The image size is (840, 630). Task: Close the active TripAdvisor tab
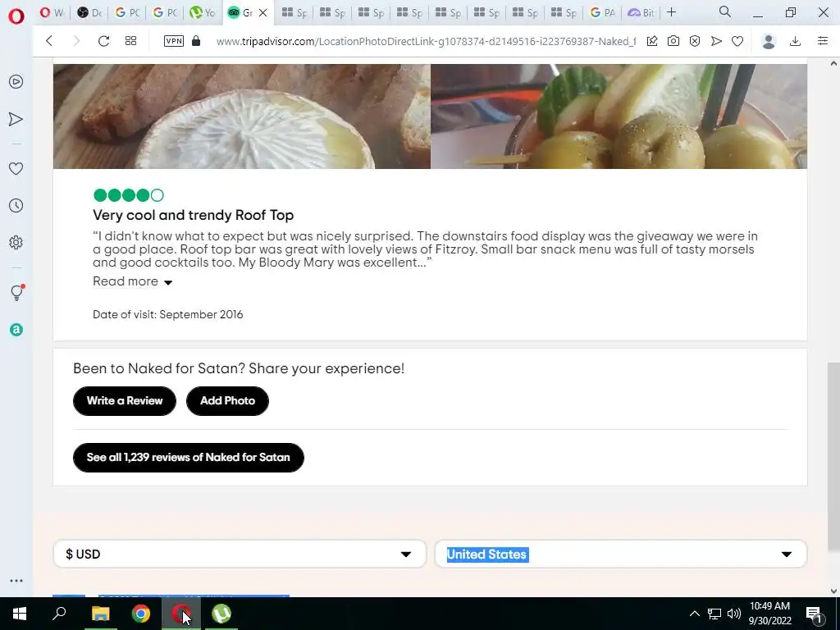tap(263, 12)
